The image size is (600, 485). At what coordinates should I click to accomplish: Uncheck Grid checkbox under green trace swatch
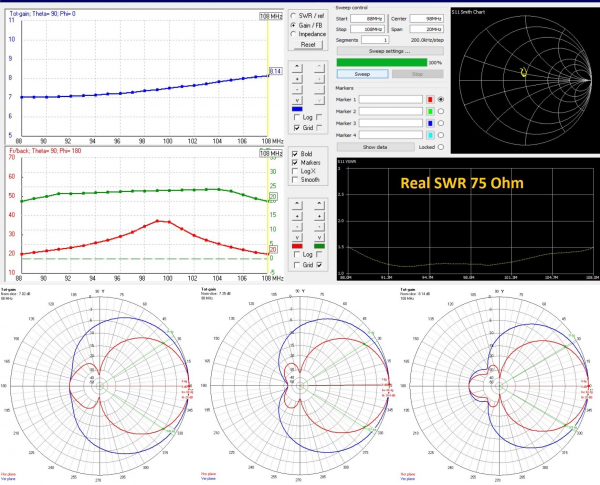pyautogui.click(x=320, y=265)
